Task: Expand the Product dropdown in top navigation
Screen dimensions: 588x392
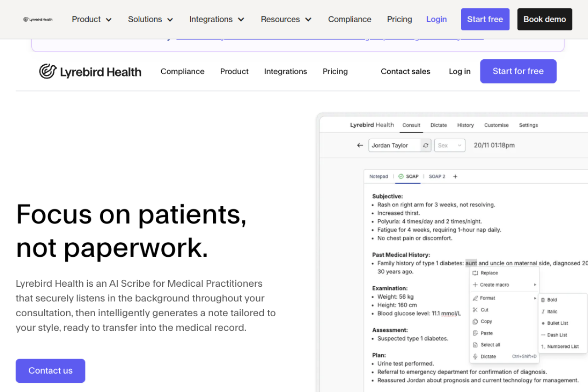Action: click(x=92, y=19)
